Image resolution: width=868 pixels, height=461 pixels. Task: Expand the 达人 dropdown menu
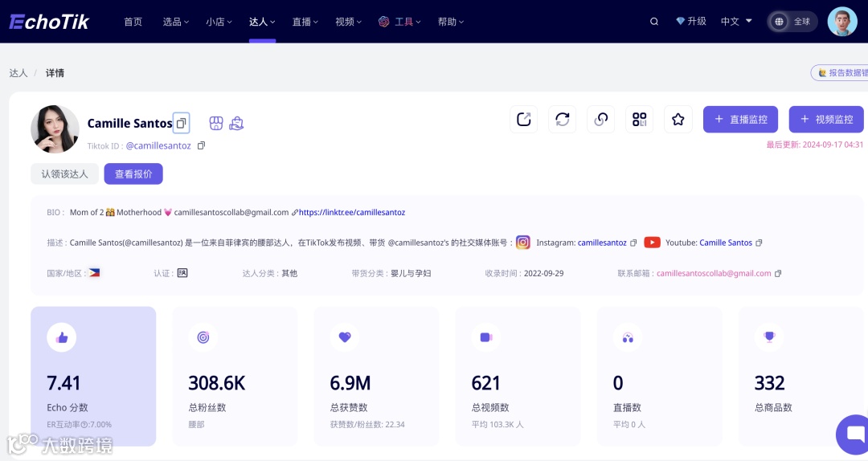[x=262, y=22]
